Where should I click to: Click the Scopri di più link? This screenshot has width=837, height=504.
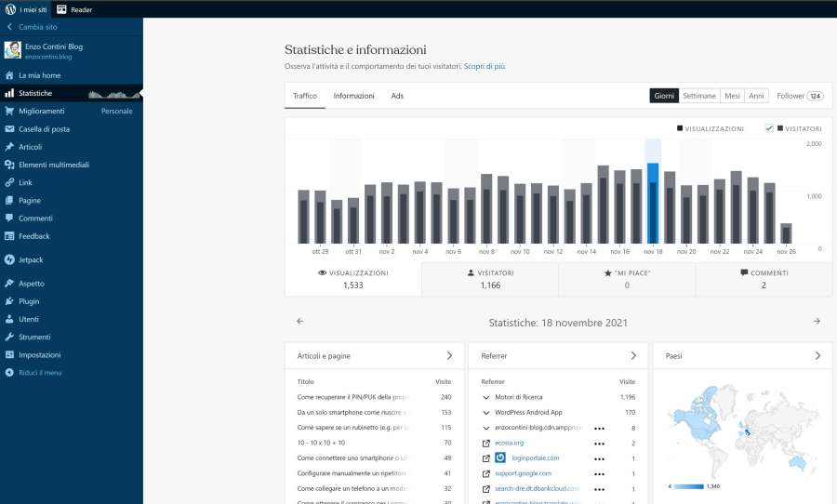pyautogui.click(x=485, y=67)
